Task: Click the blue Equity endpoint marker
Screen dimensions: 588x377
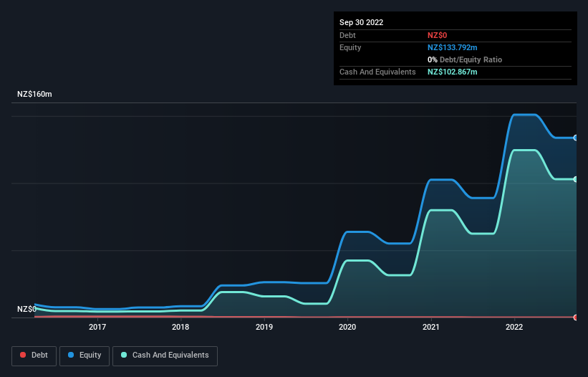Action: tap(576, 138)
